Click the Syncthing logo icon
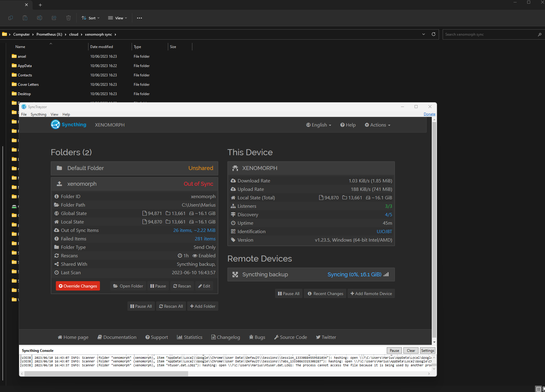This screenshot has height=392, width=545. click(x=56, y=125)
